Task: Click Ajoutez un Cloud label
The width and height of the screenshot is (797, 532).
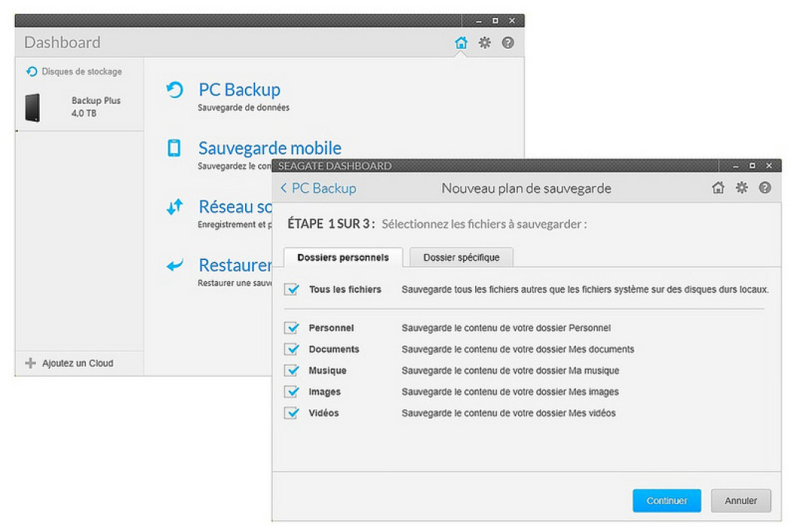Action: [77, 363]
